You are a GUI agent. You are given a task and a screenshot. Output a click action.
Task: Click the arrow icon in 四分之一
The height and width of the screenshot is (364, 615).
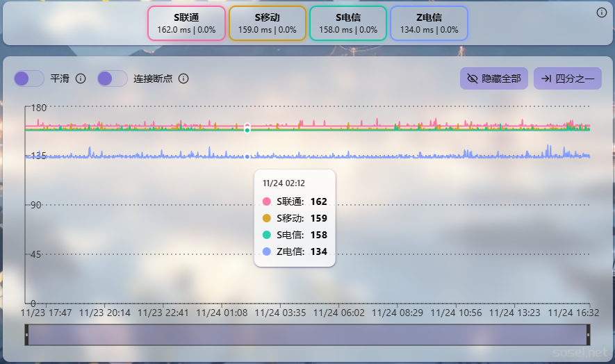pyautogui.click(x=546, y=78)
